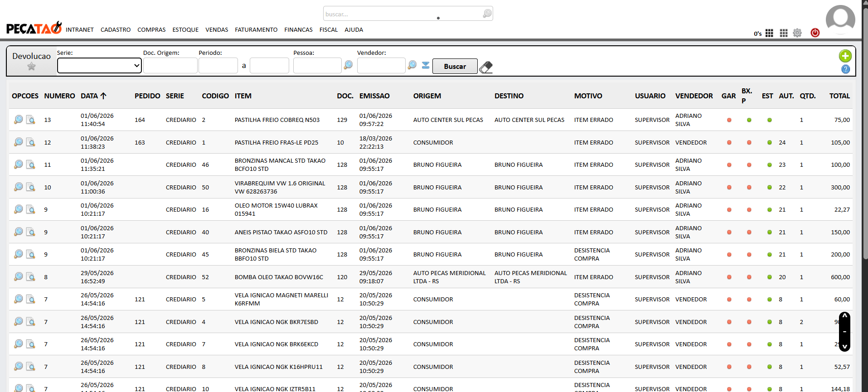View details magnifier for devolucao 11

19,165
